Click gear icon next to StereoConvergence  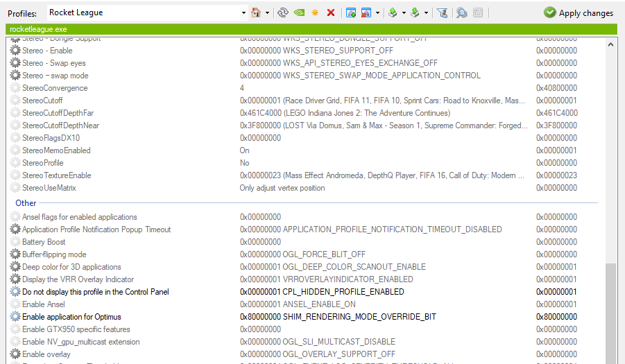15,88
